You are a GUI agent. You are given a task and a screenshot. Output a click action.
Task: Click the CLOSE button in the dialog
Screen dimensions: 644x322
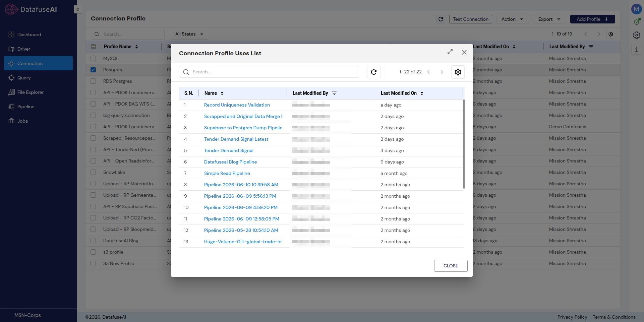(x=451, y=266)
